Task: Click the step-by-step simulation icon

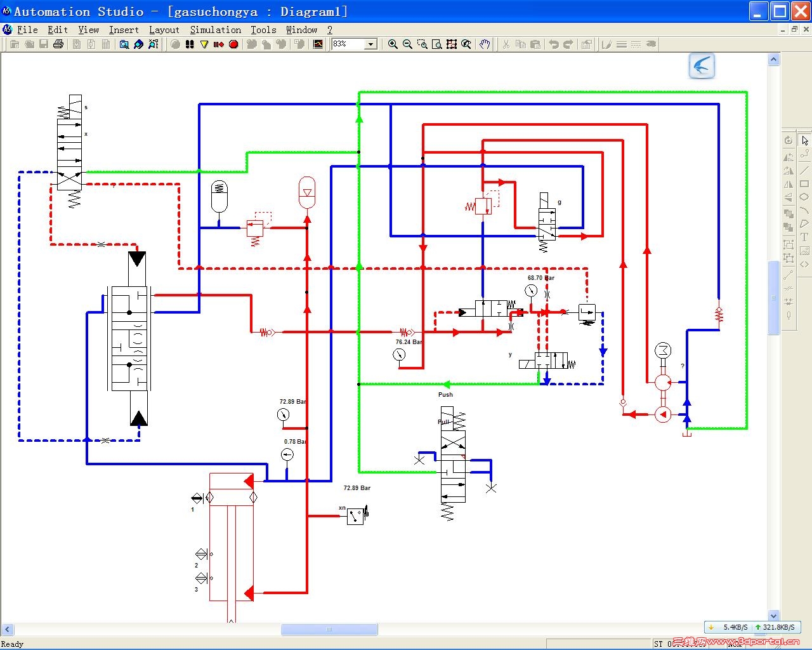Action: tap(218, 44)
